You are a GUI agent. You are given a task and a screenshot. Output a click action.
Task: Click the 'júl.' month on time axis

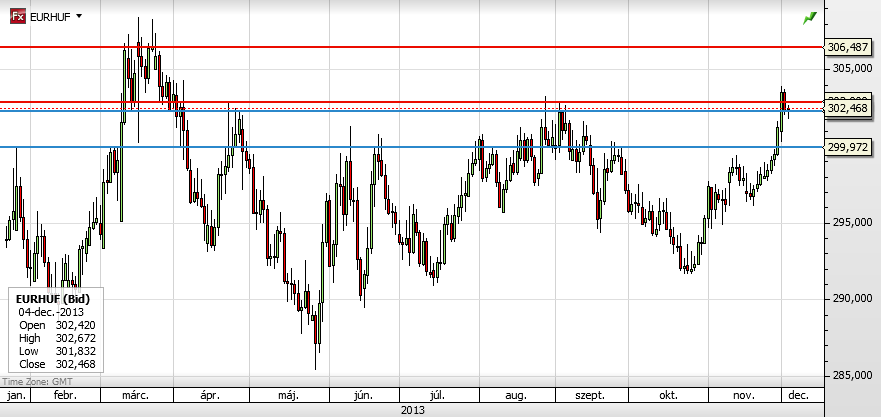[x=438, y=395]
